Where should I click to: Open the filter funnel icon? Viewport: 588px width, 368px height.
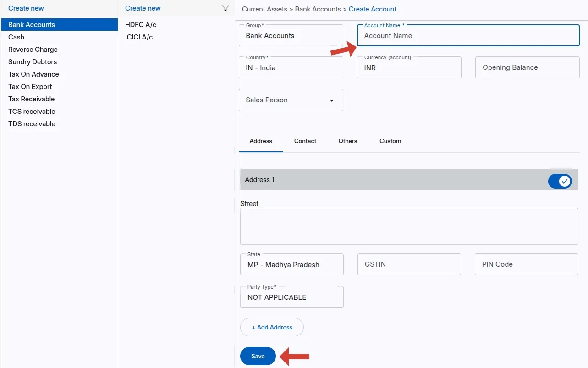tap(225, 8)
